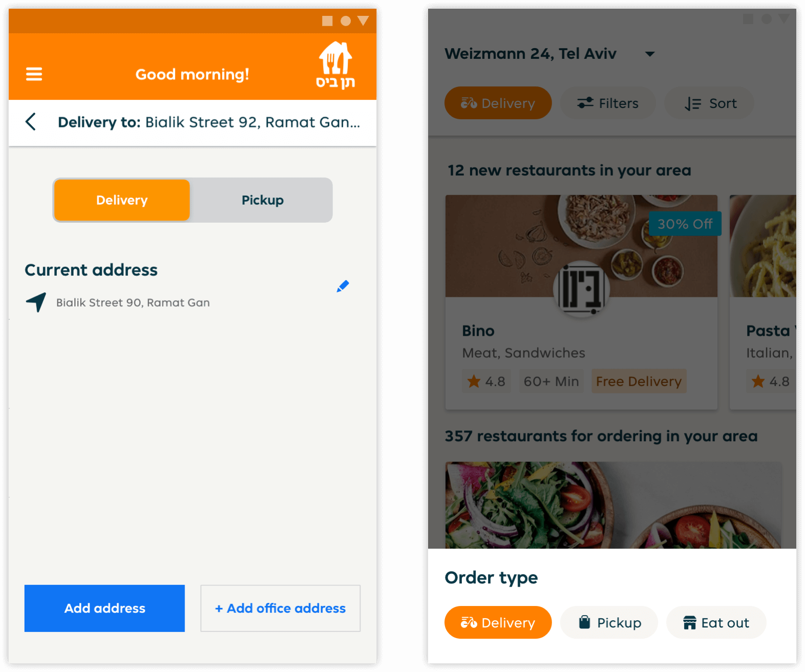Tap the Bino restaurant logo badge
This screenshot has height=672, width=805.
[x=581, y=288]
